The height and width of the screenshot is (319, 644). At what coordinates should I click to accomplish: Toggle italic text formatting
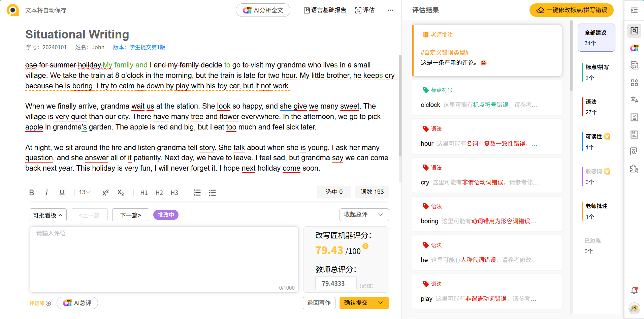click(46, 193)
